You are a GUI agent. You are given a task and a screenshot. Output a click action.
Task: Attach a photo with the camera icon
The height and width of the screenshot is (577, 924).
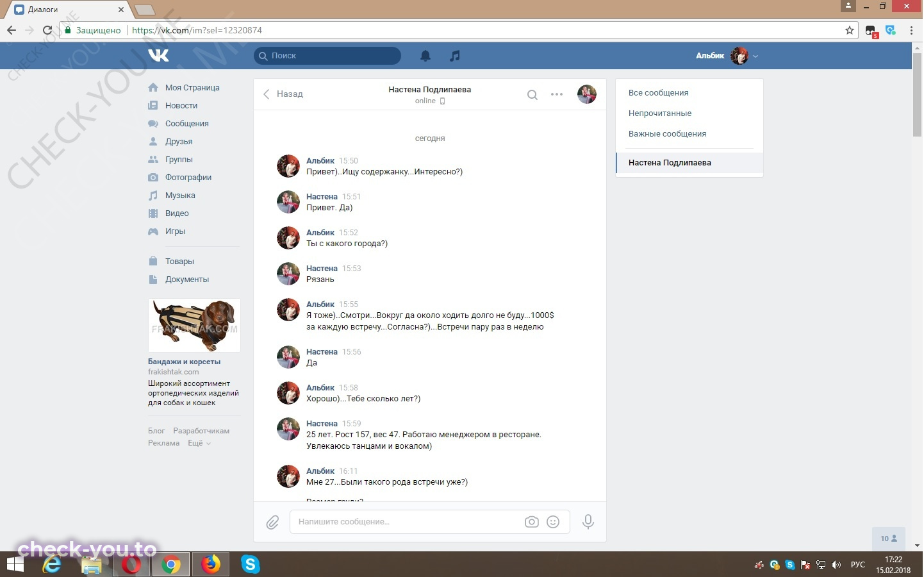pos(532,522)
